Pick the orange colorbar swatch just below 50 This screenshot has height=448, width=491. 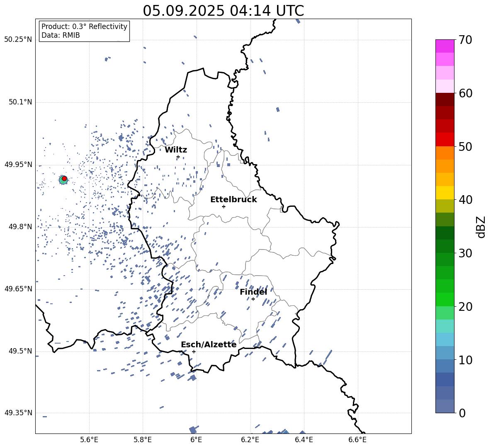pyautogui.click(x=445, y=153)
